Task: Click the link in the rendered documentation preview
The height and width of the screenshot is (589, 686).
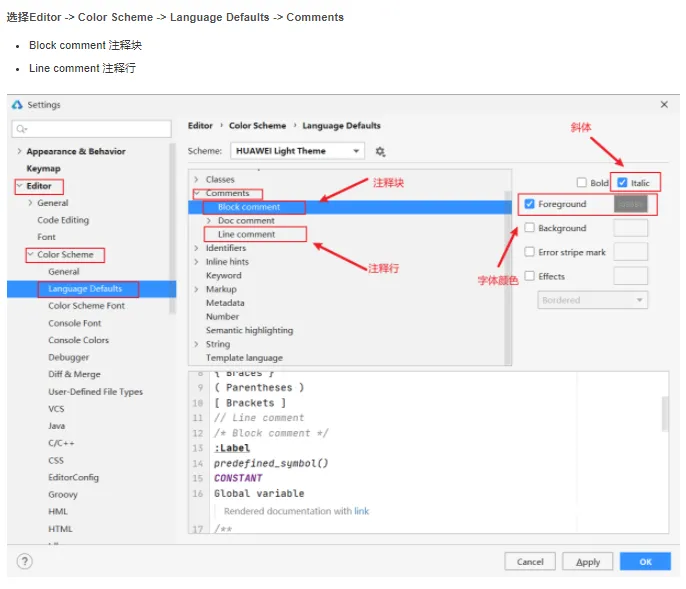Action: tap(361, 511)
